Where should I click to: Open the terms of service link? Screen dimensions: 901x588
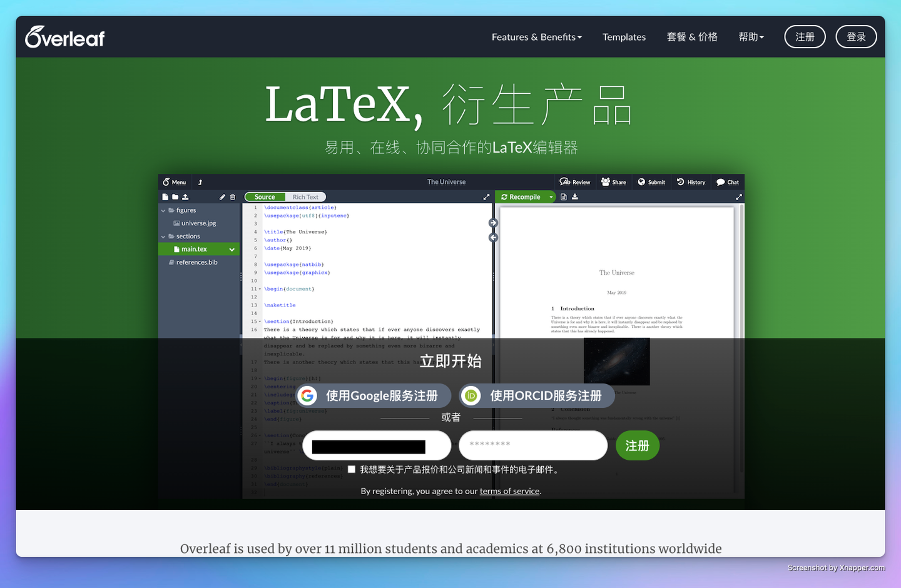(509, 491)
